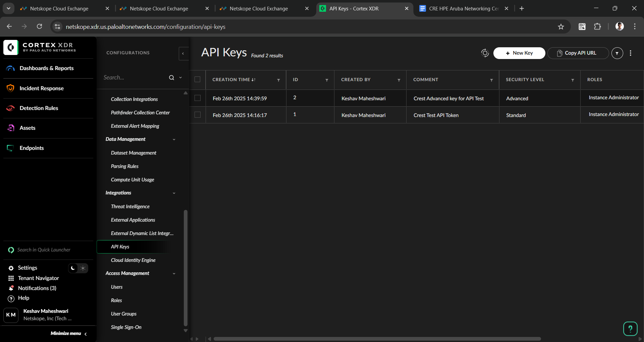The width and height of the screenshot is (644, 342).
Task: Select the checkbox for API key ID 2
Action: [x=198, y=98]
